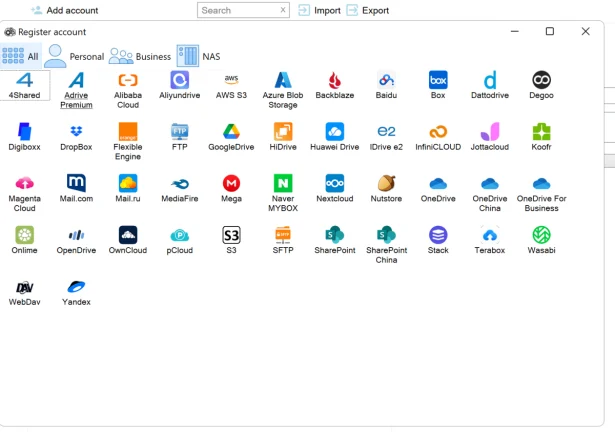Image resolution: width=615 pixels, height=432 pixels.
Task: Pick the Onlime provider
Action: [24, 240]
